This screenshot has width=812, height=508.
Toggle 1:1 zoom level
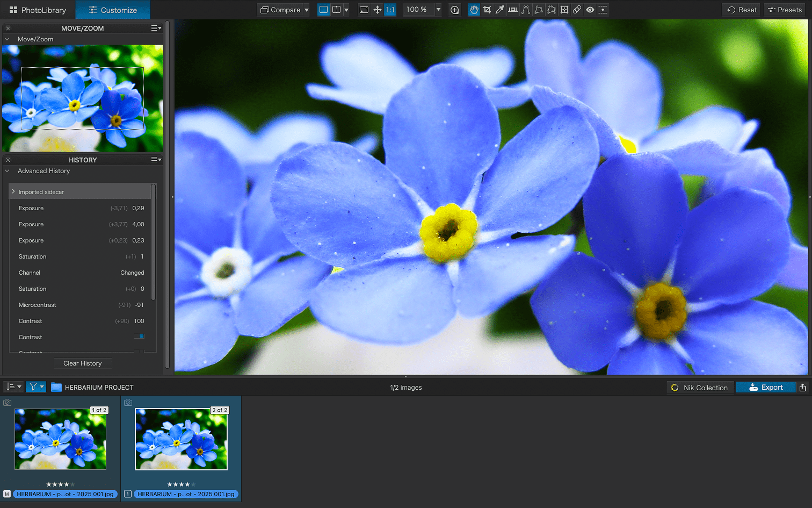click(390, 10)
